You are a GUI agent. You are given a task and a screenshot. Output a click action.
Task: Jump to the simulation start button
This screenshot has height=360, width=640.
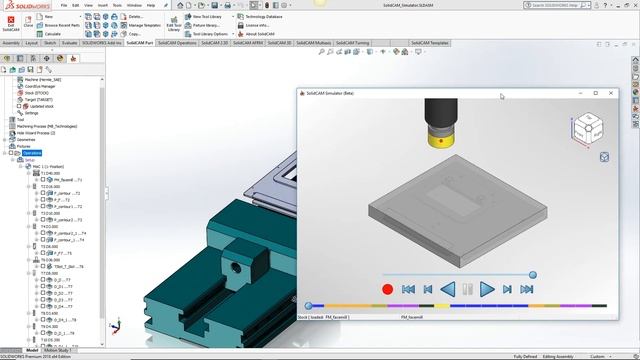[408, 289]
